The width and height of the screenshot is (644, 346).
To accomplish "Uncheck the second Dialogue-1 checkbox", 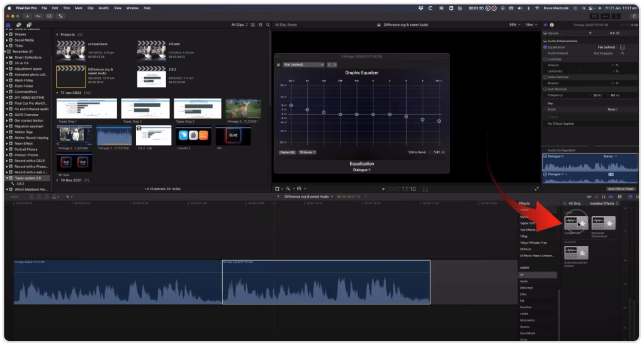I will click(545, 175).
